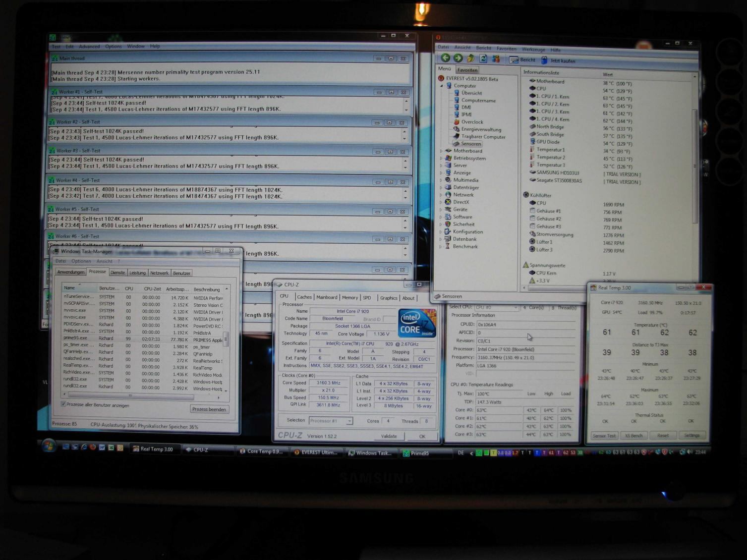Click the Refresh icon in EVEREST toolbar
The height and width of the screenshot is (560, 747).
tap(483, 59)
